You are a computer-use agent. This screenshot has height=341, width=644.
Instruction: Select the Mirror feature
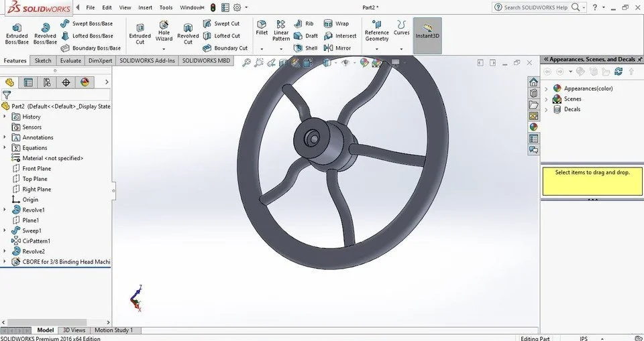pos(337,48)
